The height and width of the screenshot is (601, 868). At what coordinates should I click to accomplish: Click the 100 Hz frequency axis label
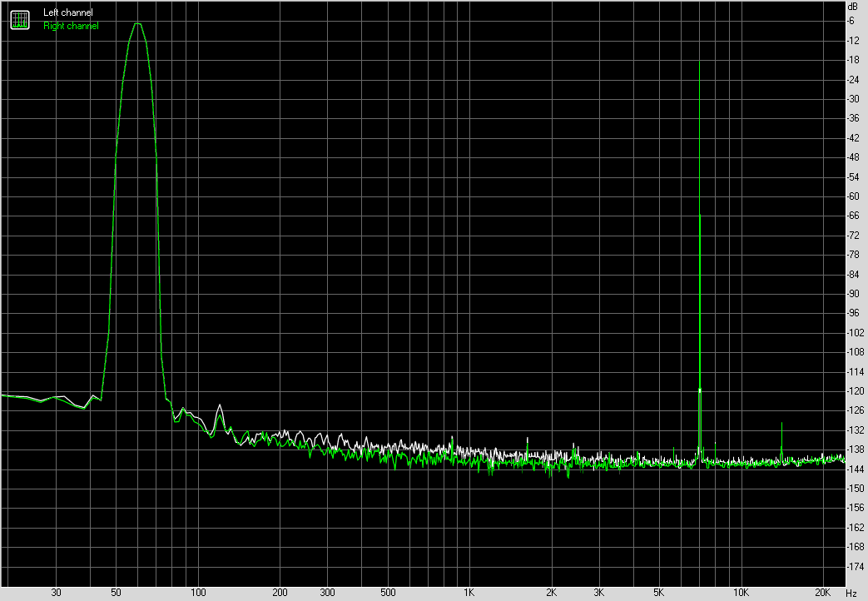pyautogui.click(x=198, y=593)
